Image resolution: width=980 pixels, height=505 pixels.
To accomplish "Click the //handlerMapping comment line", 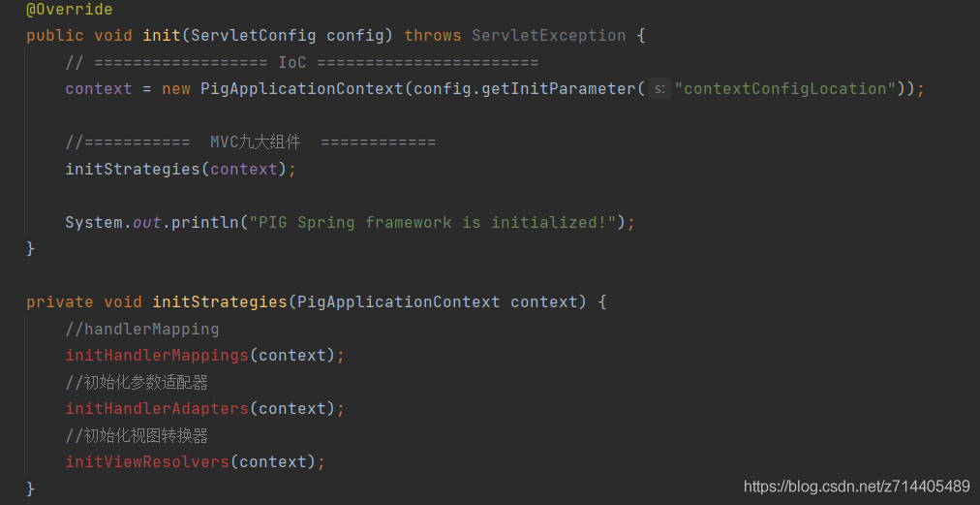I will (x=142, y=330).
